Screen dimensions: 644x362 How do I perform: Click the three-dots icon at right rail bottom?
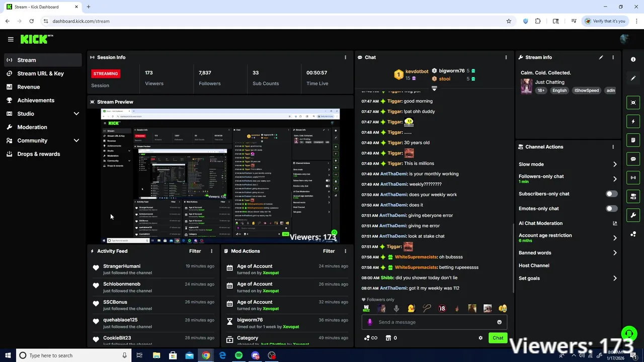click(633, 234)
